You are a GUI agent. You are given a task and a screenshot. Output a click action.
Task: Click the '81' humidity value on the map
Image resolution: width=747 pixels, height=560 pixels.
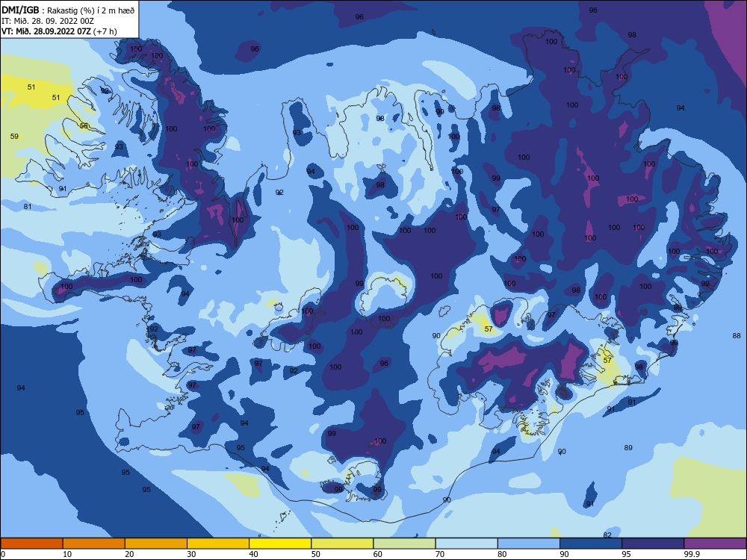point(28,207)
